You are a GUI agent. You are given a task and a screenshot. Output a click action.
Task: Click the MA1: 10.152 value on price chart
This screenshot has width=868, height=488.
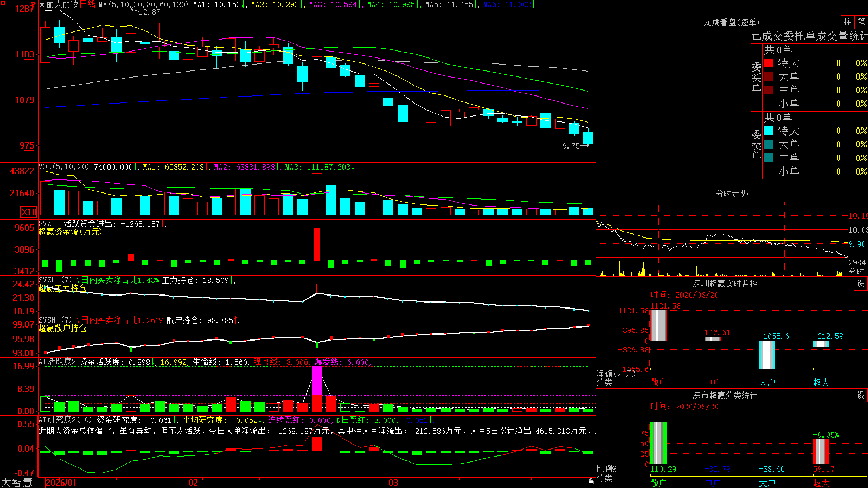[x=219, y=4]
